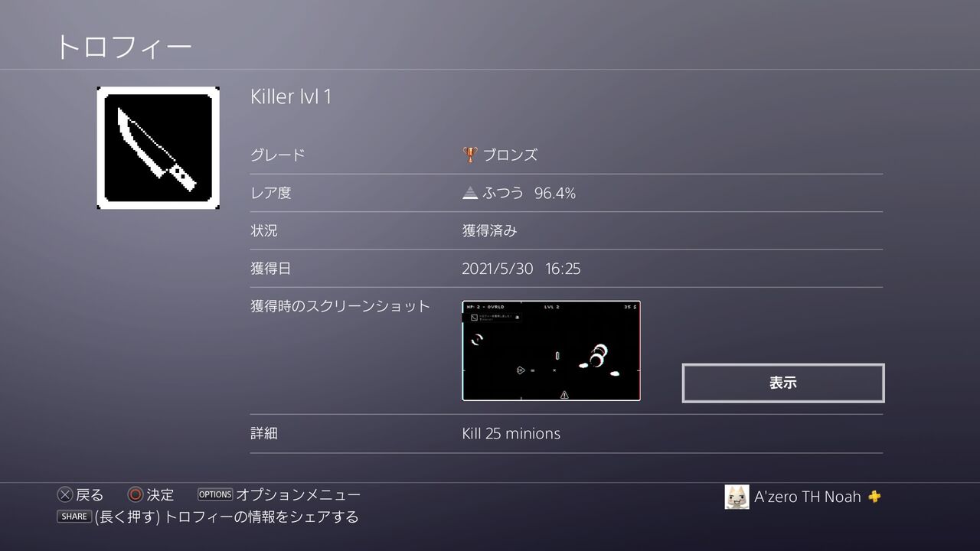Open the trophy earned screenshot thumbnail
Image resolution: width=980 pixels, height=551 pixels.
[x=551, y=350]
